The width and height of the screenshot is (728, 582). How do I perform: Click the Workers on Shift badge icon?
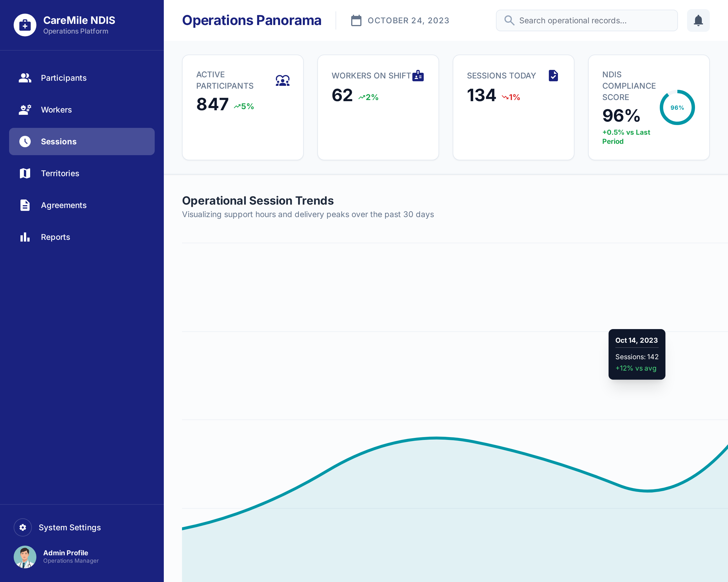pyautogui.click(x=418, y=76)
